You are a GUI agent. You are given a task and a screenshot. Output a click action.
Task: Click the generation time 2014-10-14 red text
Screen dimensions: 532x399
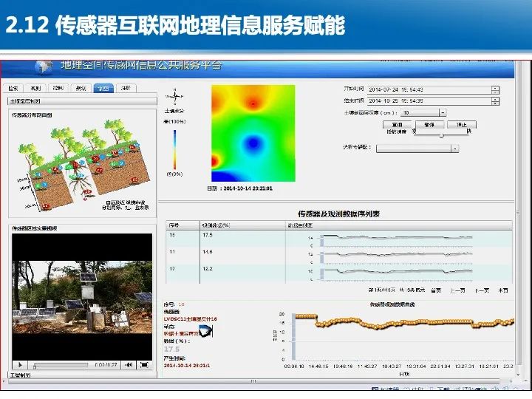(x=187, y=366)
